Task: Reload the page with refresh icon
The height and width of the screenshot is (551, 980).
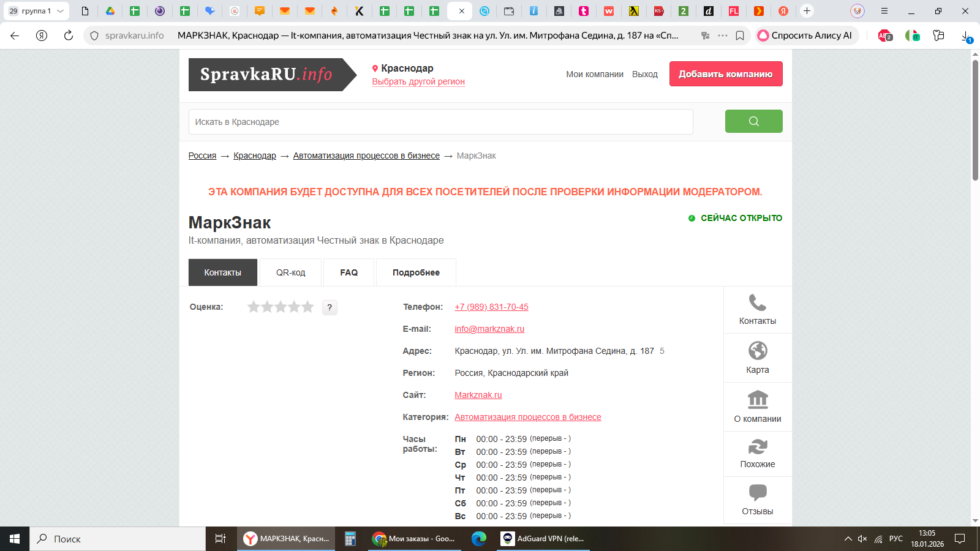Action: (x=69, y=36)
